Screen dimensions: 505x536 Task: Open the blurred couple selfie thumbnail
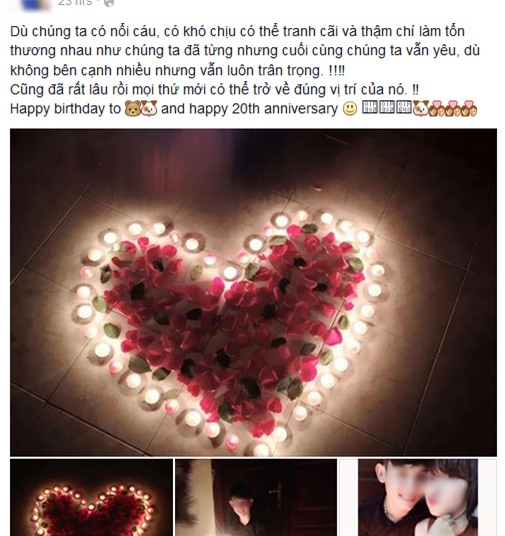418,498
